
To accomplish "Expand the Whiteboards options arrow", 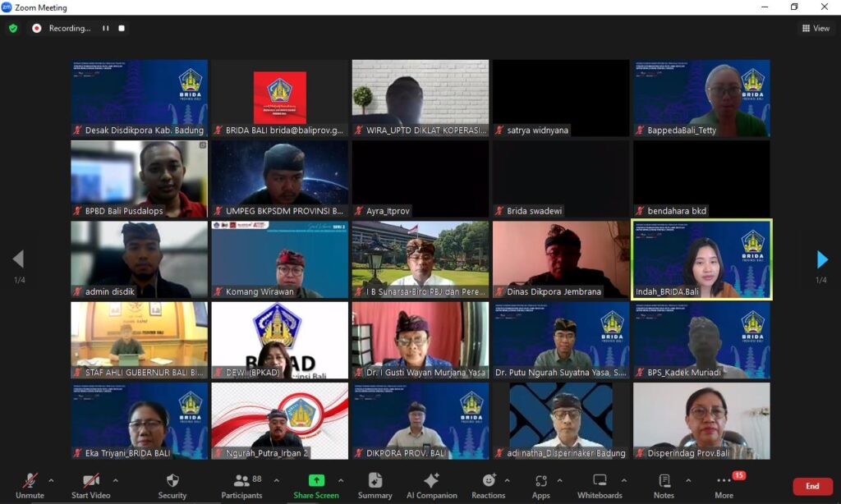I will tap(624, 480).
